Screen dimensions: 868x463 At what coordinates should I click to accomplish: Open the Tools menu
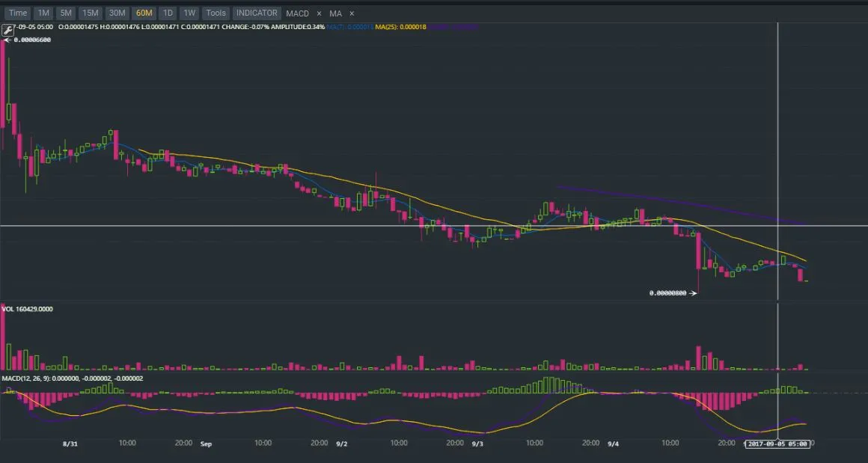click(216, 13)
